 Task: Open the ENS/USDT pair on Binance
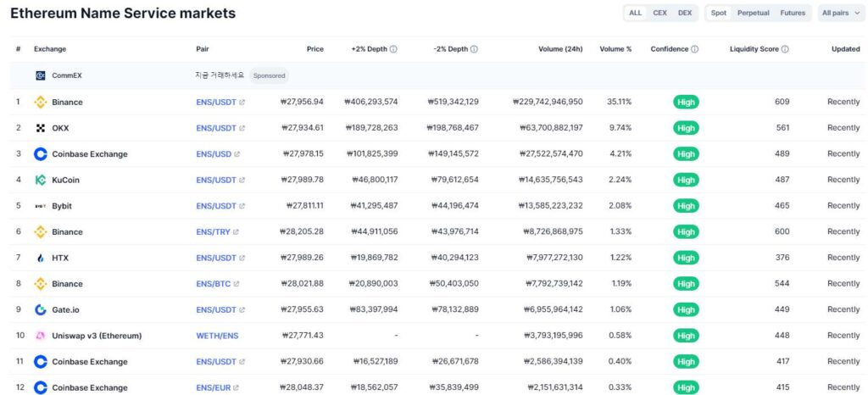(216, 102)
